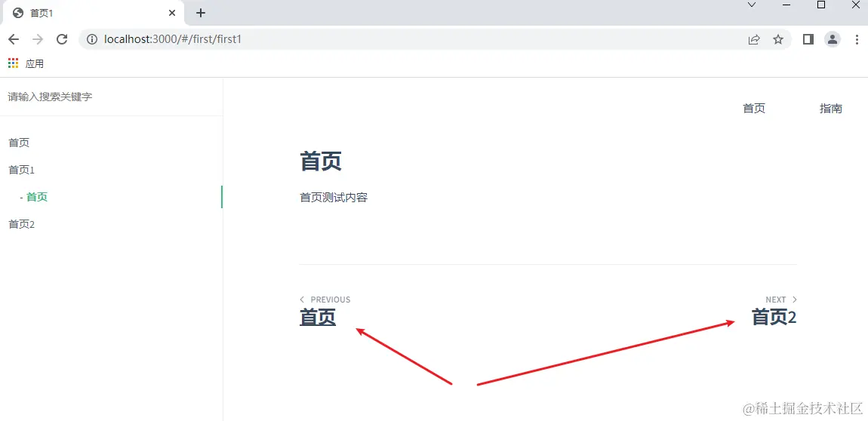Select the 首页1 browser tab

92,13
